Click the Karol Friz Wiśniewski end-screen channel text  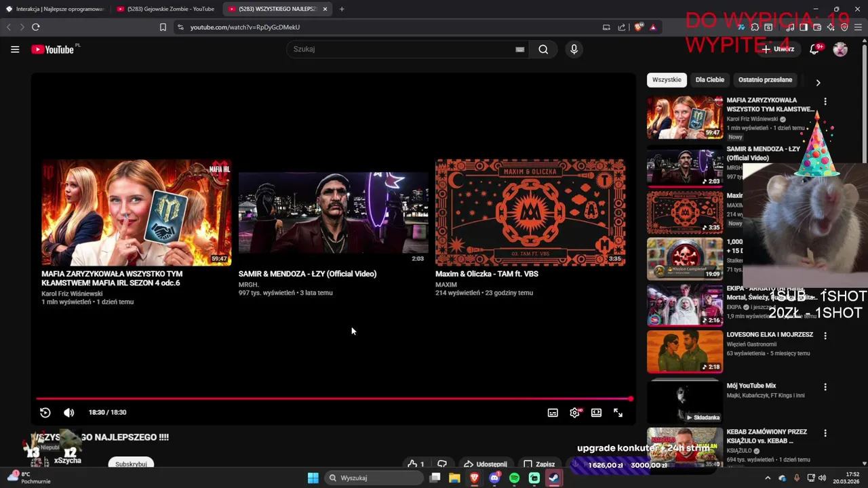coord(72,293)
